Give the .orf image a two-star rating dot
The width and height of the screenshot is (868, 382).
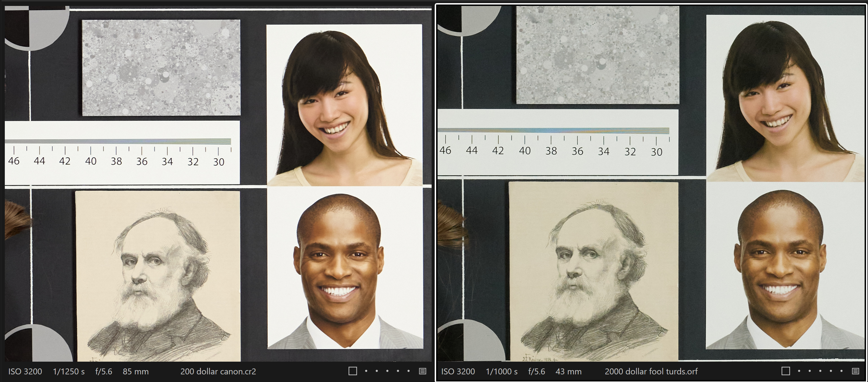(810, 371)
